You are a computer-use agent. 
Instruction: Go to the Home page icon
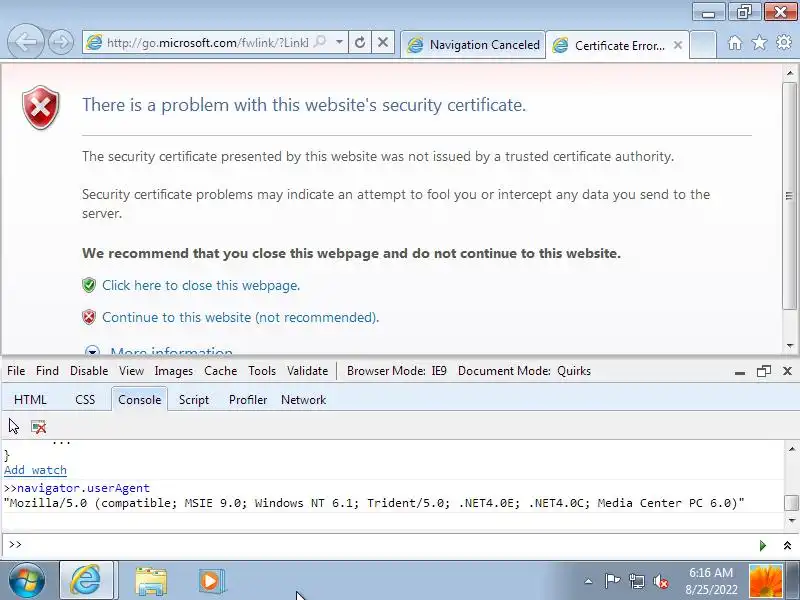point(735,43)
